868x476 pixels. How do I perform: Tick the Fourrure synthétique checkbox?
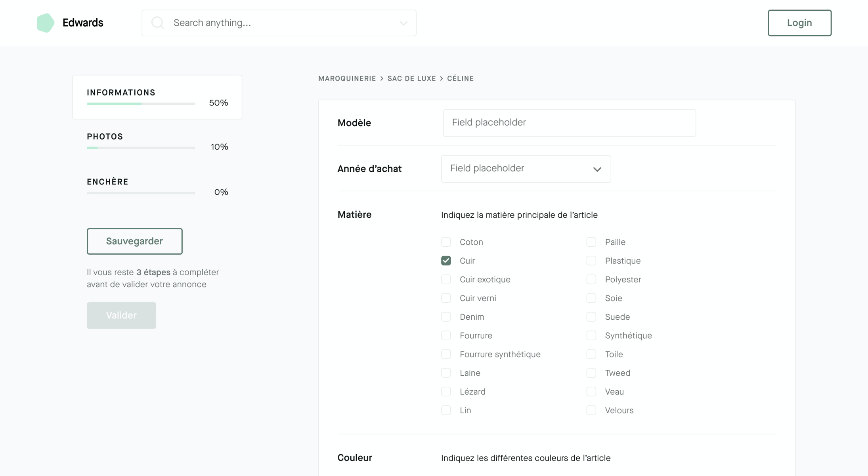pos(446,354)
